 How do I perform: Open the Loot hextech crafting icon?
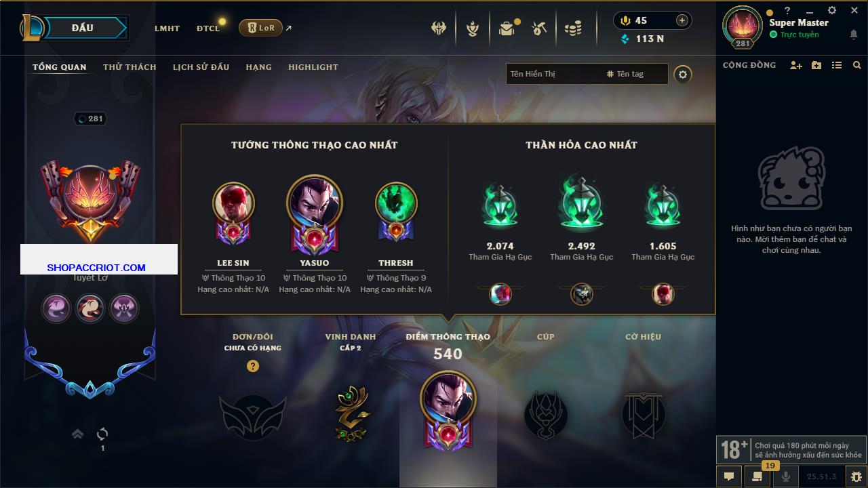tap(540, 28)
